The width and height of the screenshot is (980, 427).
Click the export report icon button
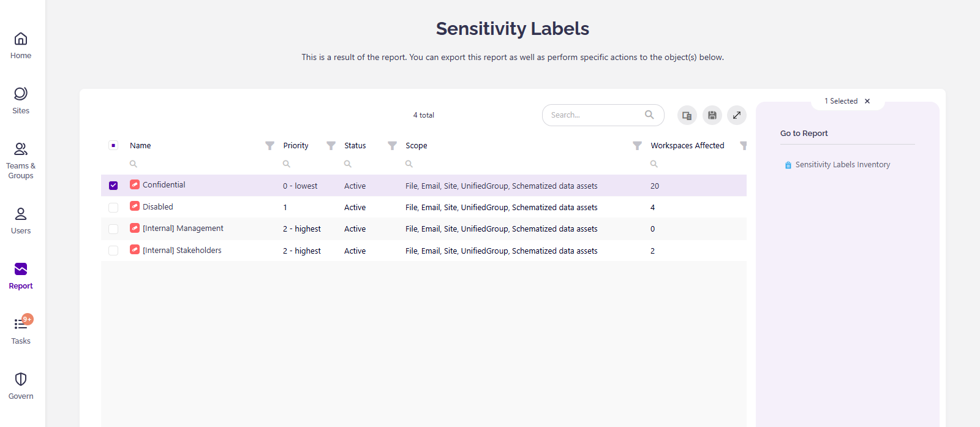point(687,115)
